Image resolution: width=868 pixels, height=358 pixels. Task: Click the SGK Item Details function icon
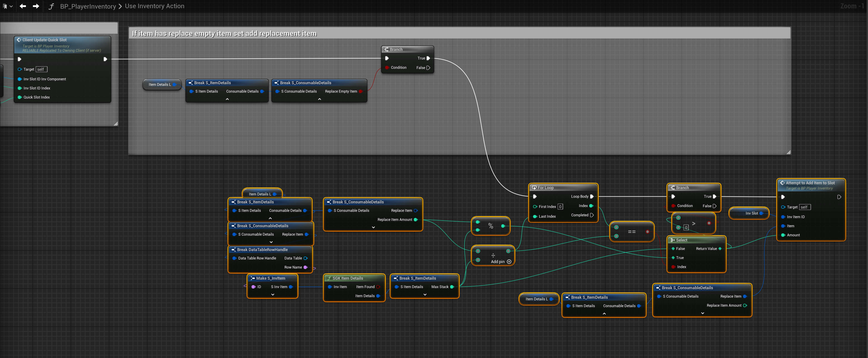click(x=329, y=278)
